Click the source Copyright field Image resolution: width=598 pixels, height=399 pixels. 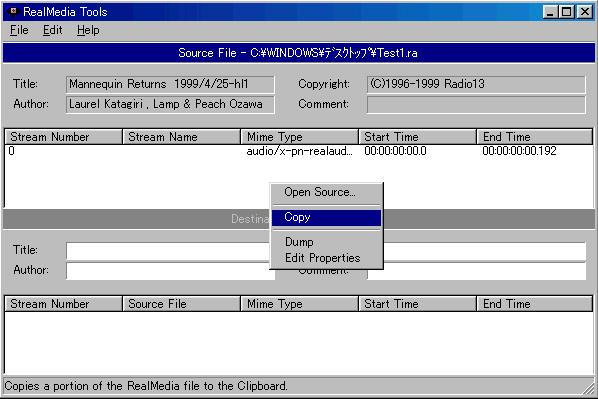pyautogui.click(x=476, y=84)
